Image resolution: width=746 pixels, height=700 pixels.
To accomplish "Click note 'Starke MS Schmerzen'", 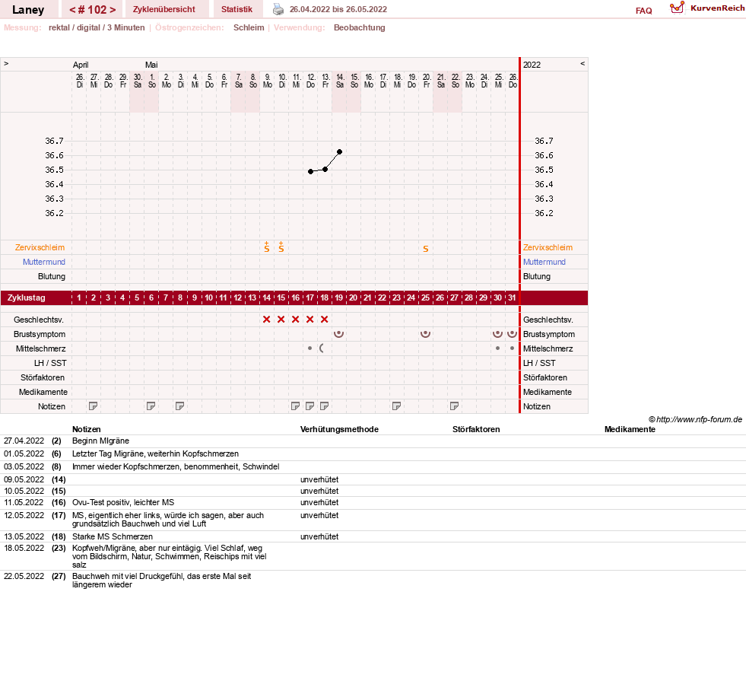I will coord(113,536).
